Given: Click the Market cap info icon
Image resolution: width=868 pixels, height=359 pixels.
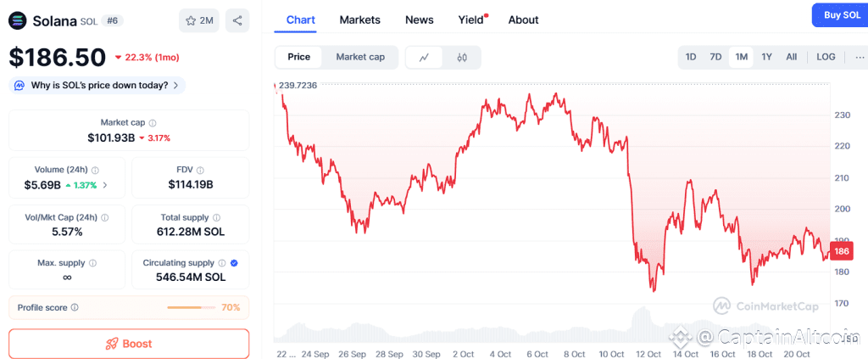Looking at the screenshot, I should (153, 123).
